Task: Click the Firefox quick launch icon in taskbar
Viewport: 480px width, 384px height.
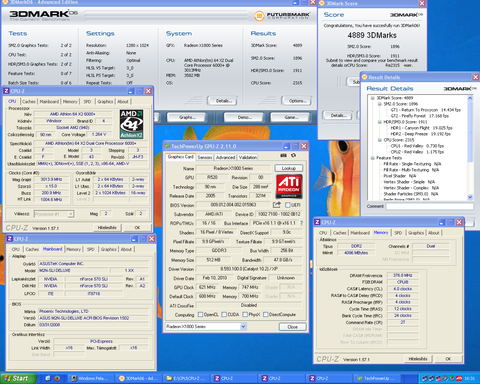Action: [x=57, y=378]
